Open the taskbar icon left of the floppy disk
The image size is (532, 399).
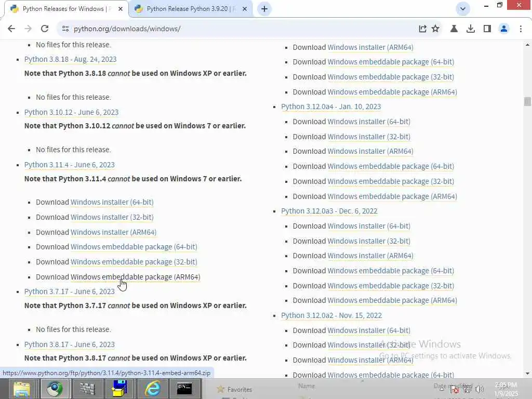[87, 389]
